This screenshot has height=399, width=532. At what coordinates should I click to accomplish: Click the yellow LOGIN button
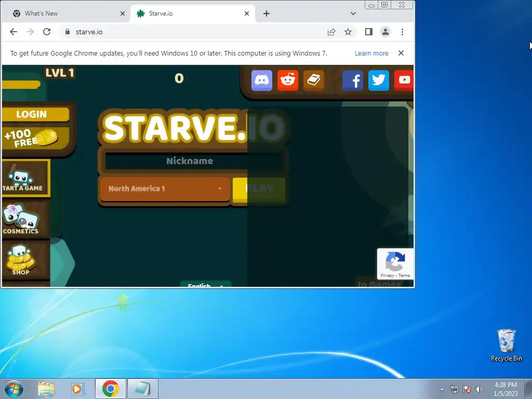35,114
